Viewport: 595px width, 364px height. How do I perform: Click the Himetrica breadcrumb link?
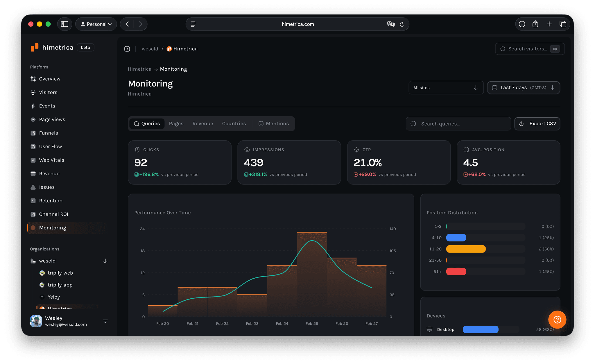pos(140,69)
